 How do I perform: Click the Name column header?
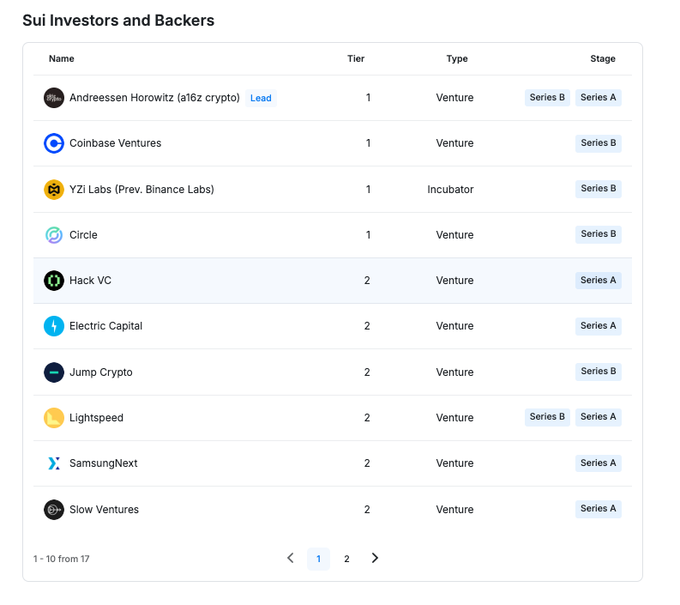tap(61, 59)
